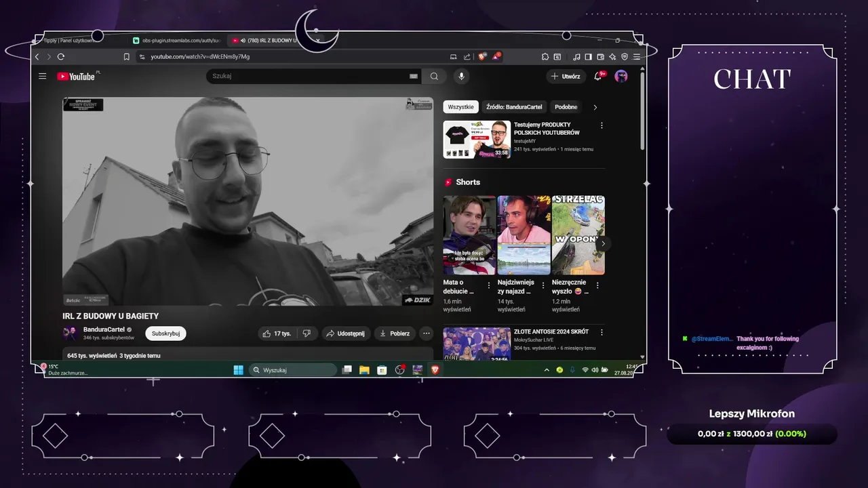Open YouTube notifications bell
Image resolution: width=868 pixels, height=488 pixels.
(598, 77)
